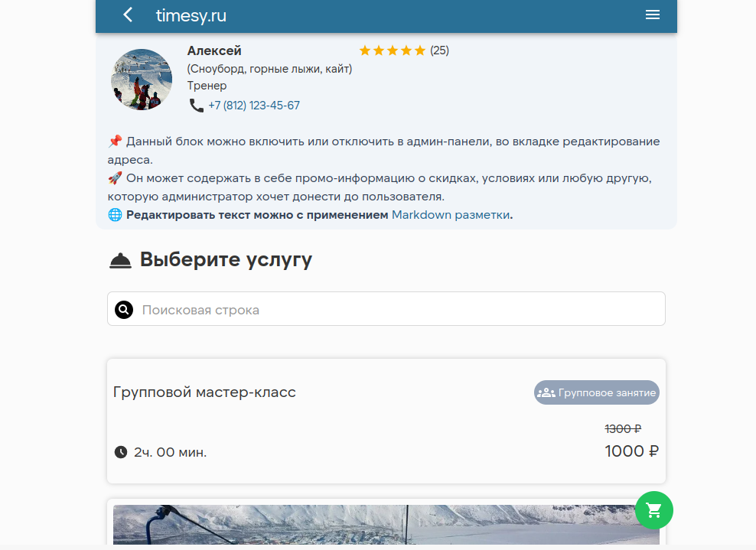Open the Markdown разметки link
This screenshot has height=550, width=756.
451,215
